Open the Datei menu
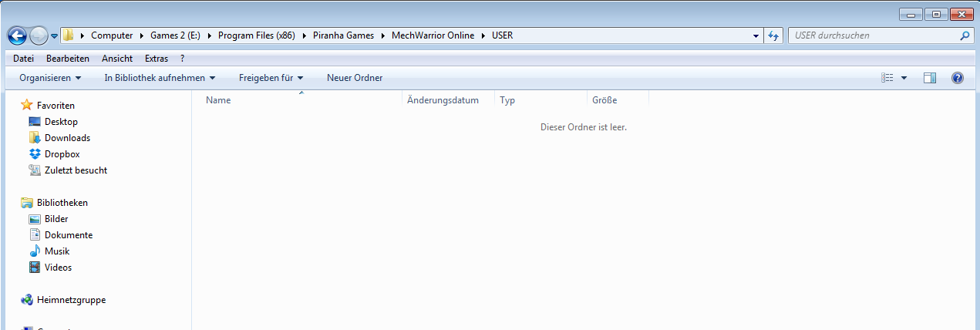 23,59
